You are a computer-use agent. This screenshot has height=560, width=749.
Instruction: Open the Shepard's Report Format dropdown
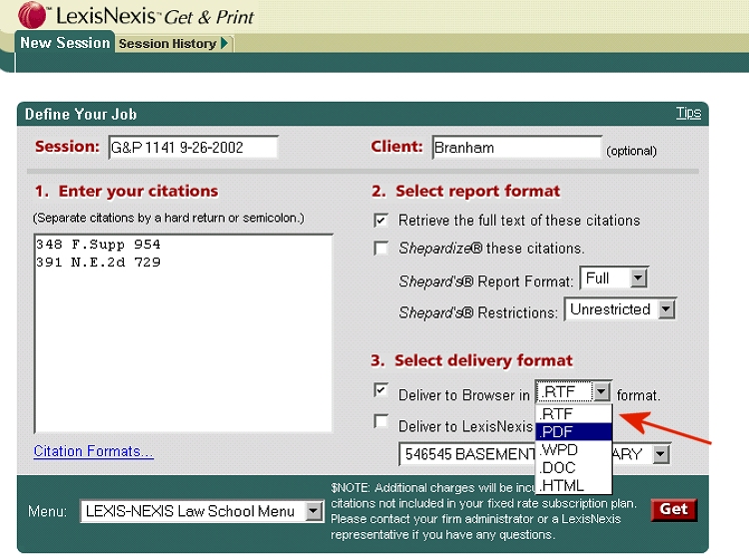tap(614, 279)
